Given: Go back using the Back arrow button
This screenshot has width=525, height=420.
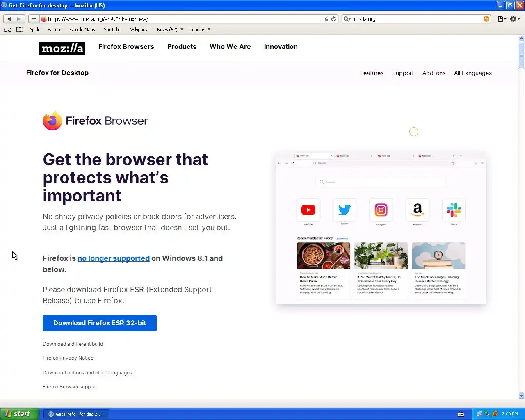Looking at the screenshot, I should (9, 19).
